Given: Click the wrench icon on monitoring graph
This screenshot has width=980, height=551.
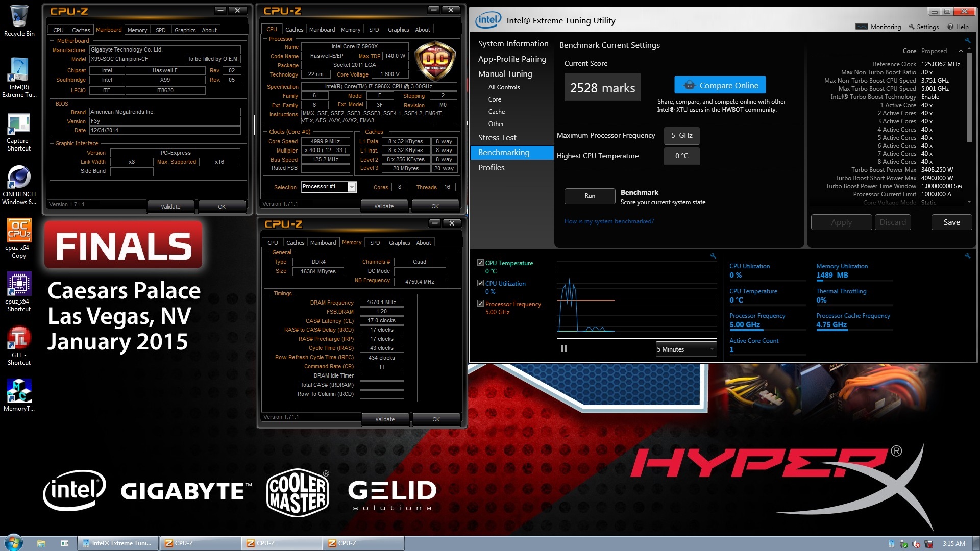Looking at the screenshot, I should (x=713, y=256).
